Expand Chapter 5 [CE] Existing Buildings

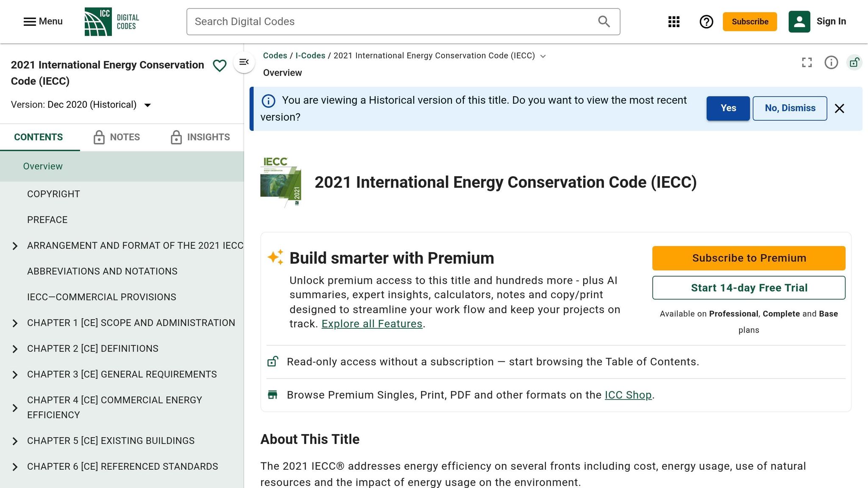15,441
